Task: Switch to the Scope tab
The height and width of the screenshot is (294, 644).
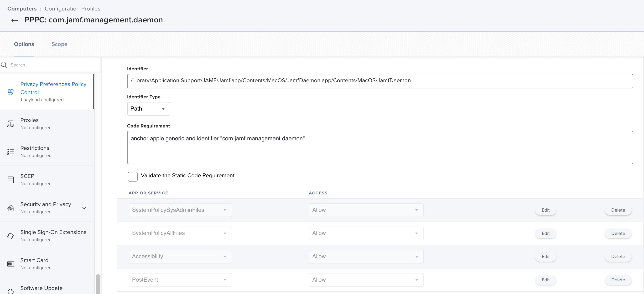Action: [x=59, y=44]
